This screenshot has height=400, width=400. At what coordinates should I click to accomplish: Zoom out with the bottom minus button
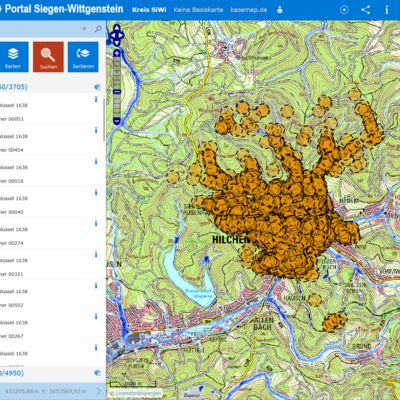[x=117, y=121]
